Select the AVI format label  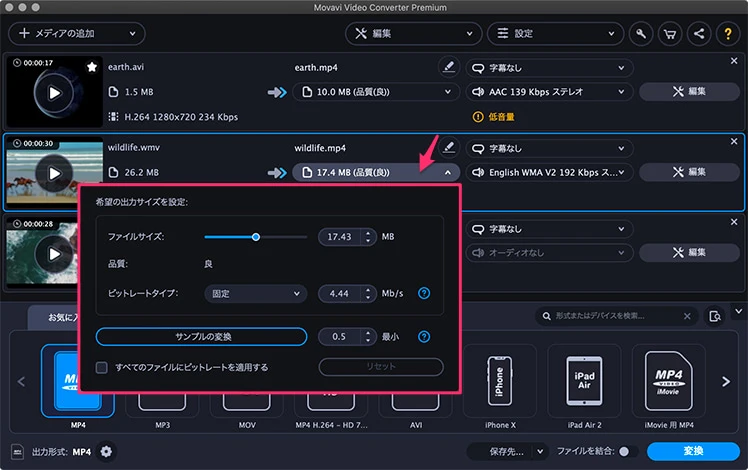tap(416, 425)
